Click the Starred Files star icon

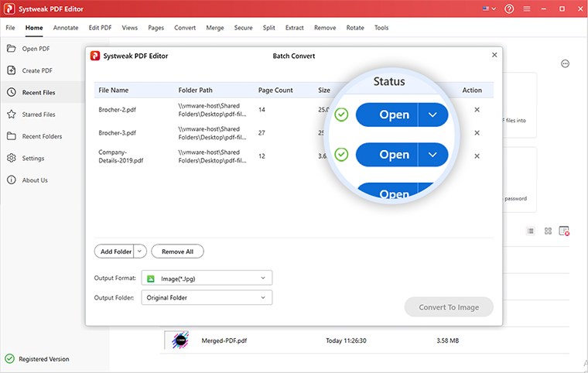coord(12,114)
